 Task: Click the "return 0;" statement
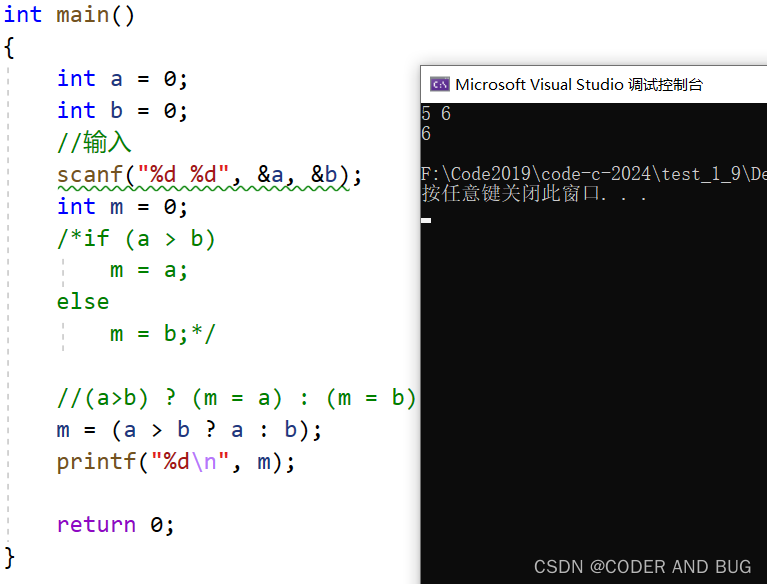click(x=115, y=525)
